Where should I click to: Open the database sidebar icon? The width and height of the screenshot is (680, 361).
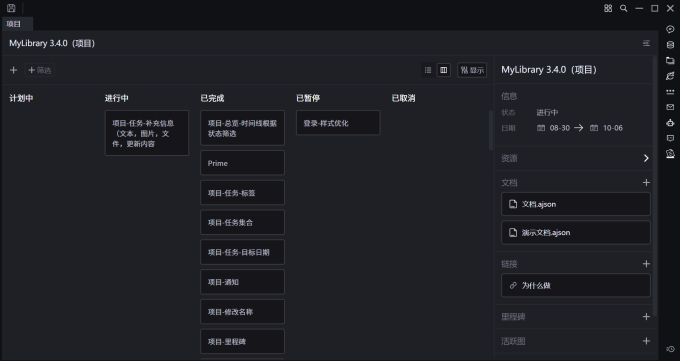pos(670,45)
